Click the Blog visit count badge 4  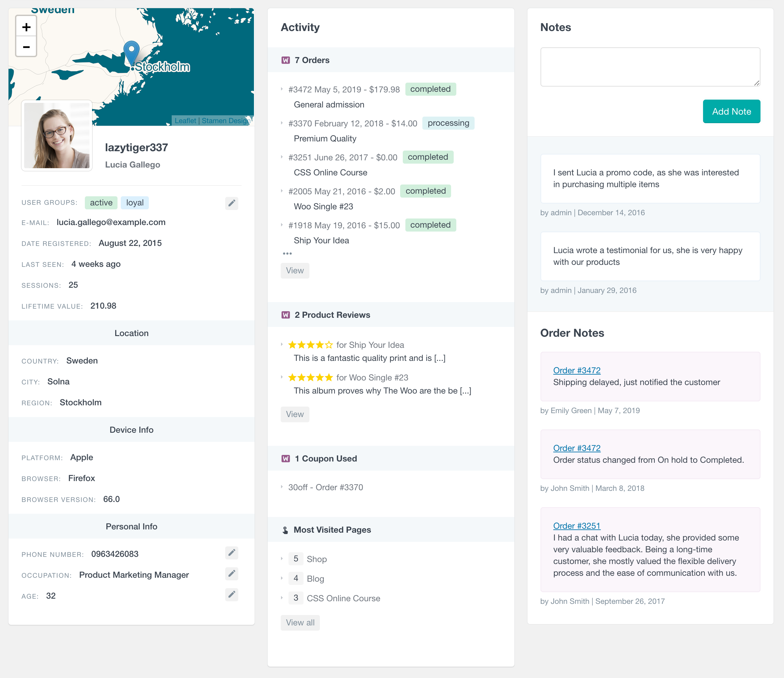296,578
